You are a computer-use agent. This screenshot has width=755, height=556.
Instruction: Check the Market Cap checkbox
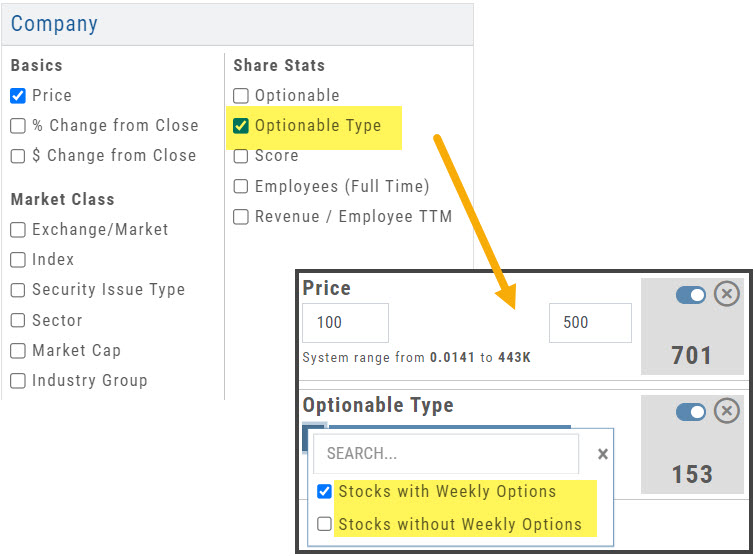pos(18,351)
